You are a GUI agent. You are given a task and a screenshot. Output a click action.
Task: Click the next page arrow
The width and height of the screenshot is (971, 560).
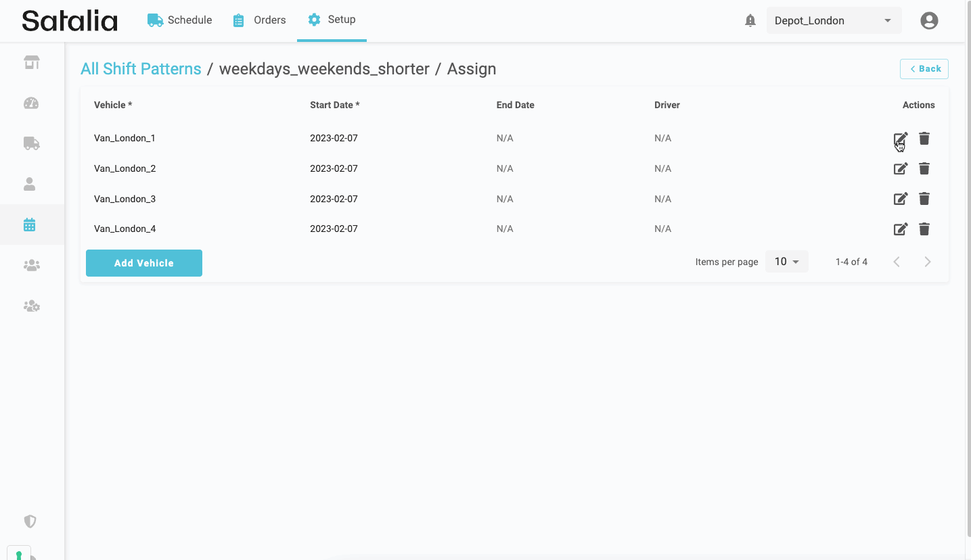[928, 262]
